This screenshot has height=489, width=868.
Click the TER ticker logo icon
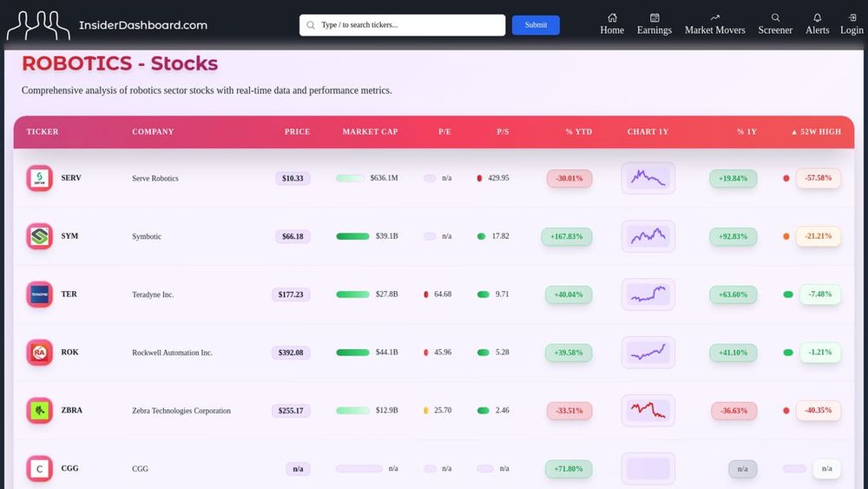tap(39, 294)
